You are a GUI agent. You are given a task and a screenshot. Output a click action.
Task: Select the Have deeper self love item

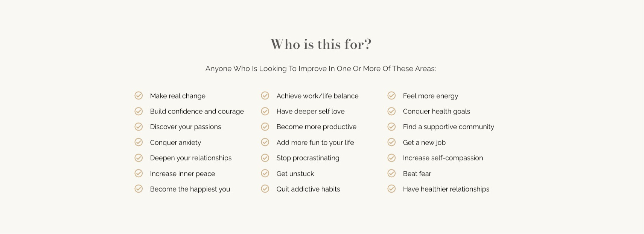[x=311, y=112]
